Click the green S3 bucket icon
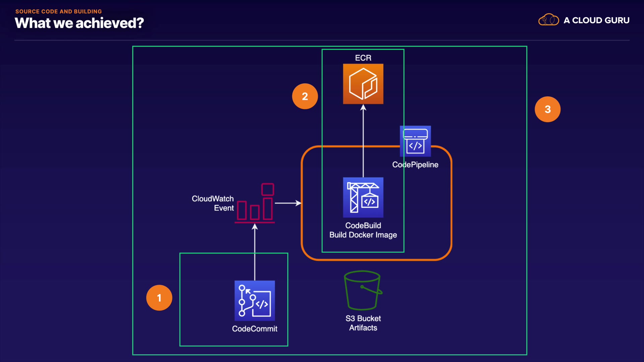 pyautogui.click(x=363, y=290)
